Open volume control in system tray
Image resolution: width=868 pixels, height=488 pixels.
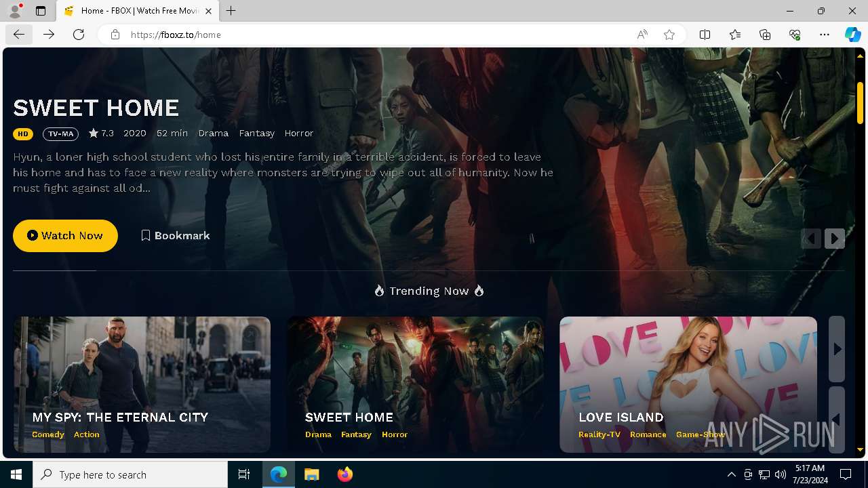[781, 474]
